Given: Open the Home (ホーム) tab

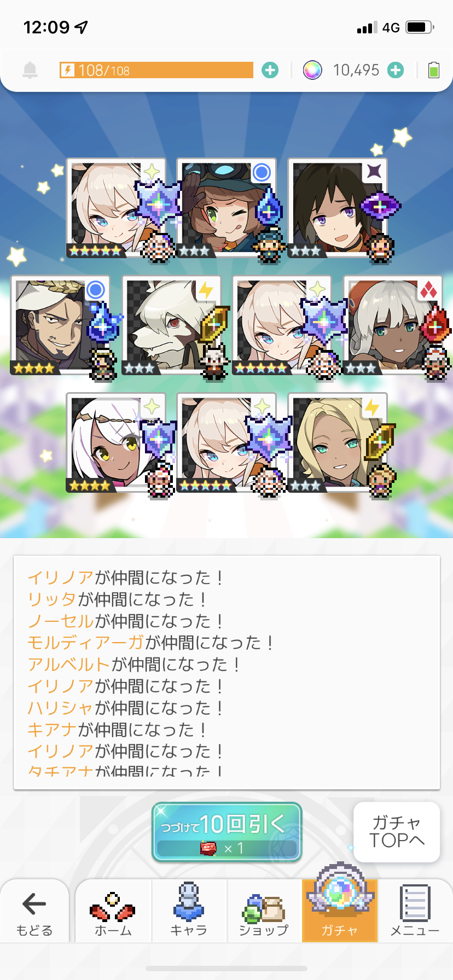Looking at the screenshot, I should 113,911.
